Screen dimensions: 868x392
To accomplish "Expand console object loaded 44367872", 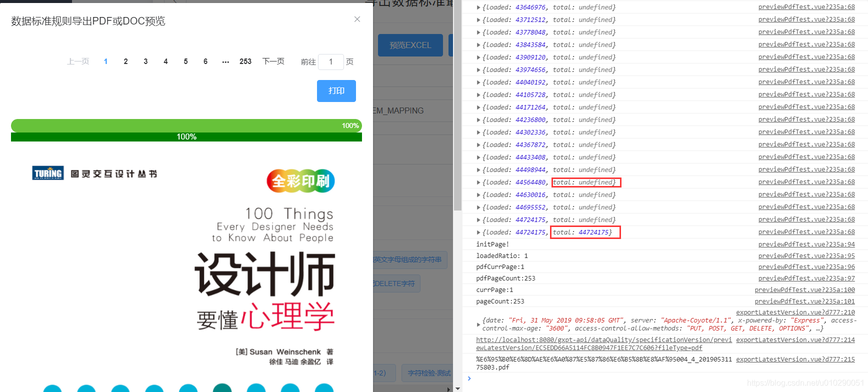I will click(x=478, y=145).
